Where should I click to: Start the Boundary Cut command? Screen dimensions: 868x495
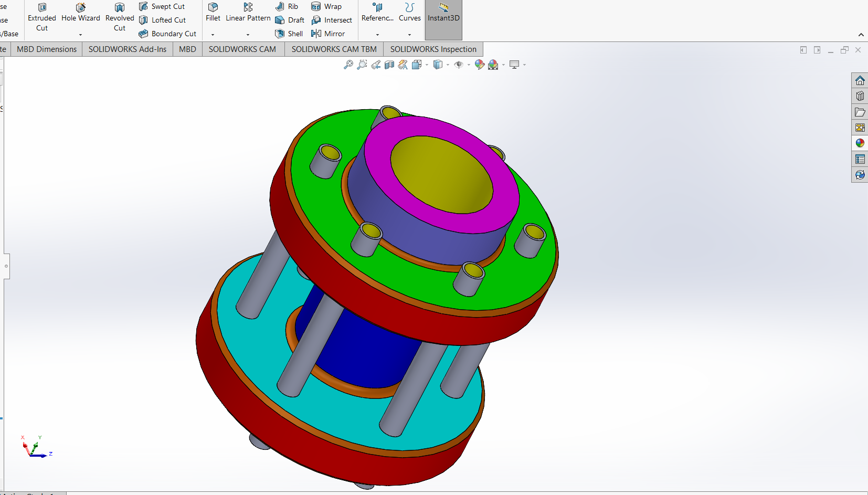[167, 34]
